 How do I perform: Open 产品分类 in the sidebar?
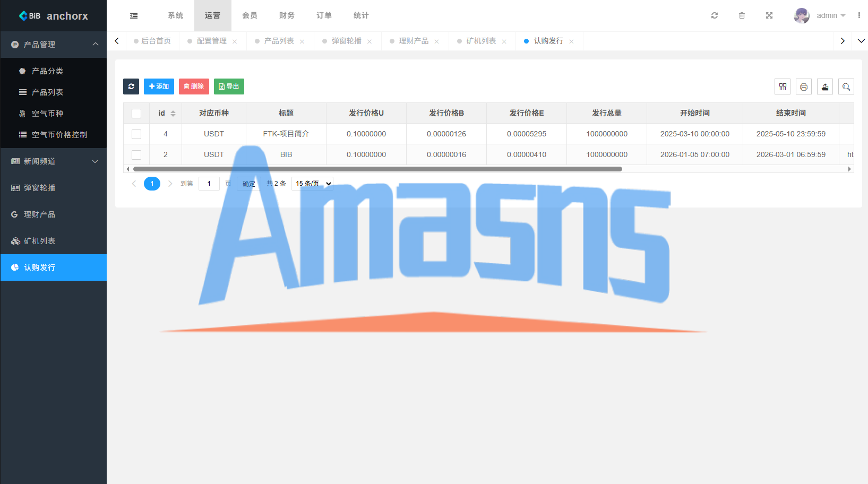[x=54, y=71]
